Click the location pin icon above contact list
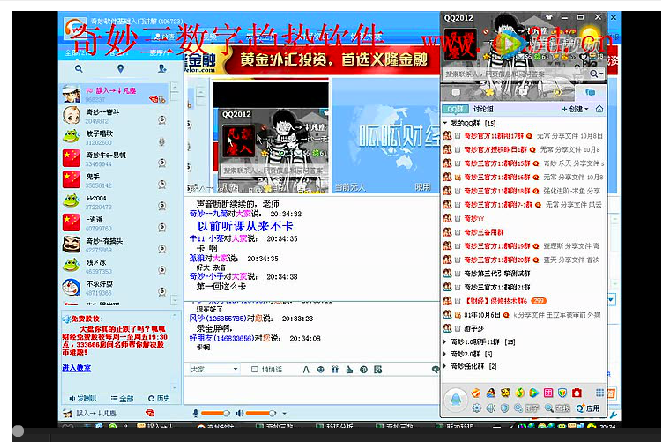This screenshot has height=442, width=661. (120, 71)
